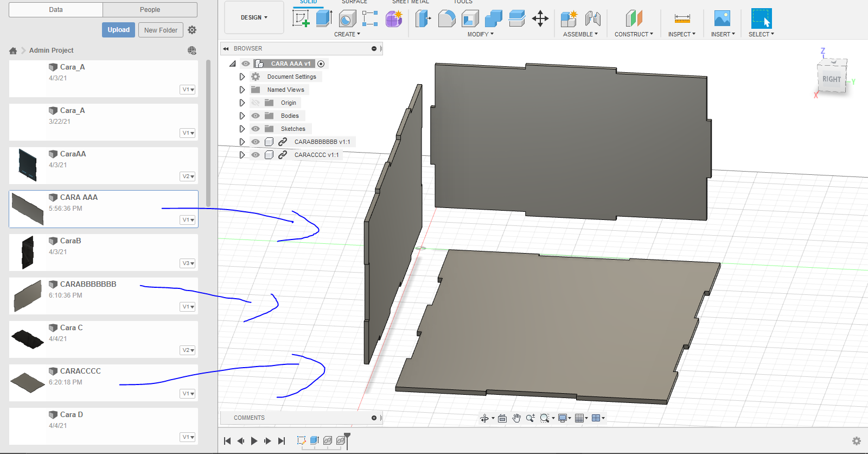The width and height of the screenshot is (868, 454).
Task: Select the Fillet tool
Action: point(446,18)
